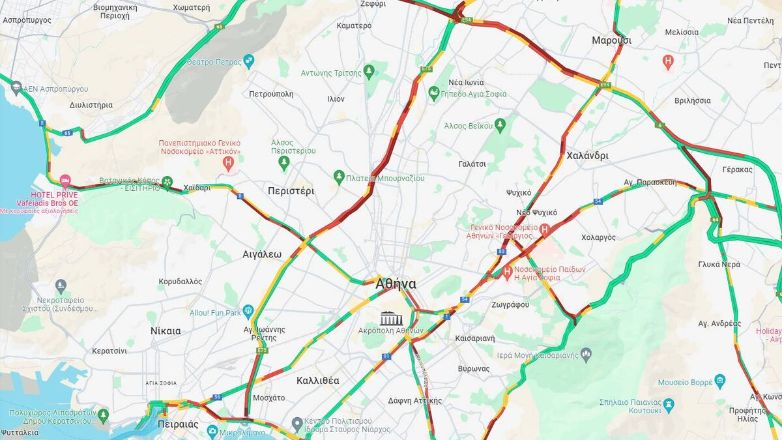Screen dimensions: 782x440
Task: Click the Νοσοκομείο Παίδων hospital marker
Action: [507, 272]
